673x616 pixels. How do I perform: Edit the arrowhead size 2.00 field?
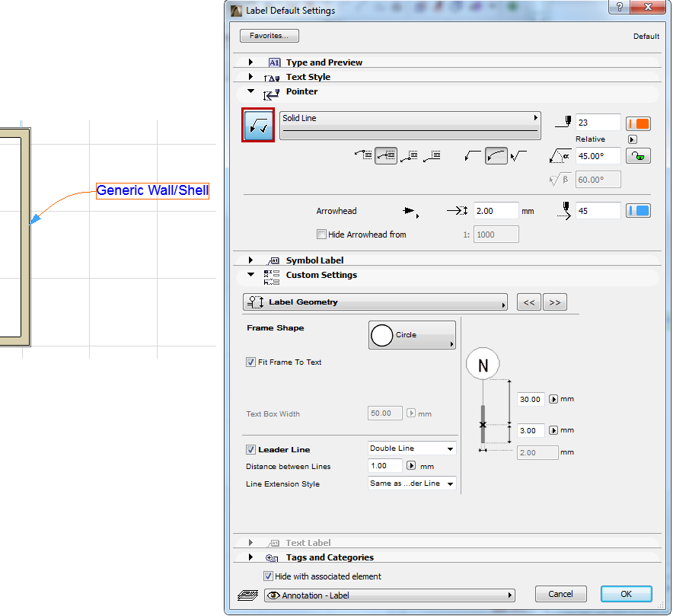click(x=496, y=211)
